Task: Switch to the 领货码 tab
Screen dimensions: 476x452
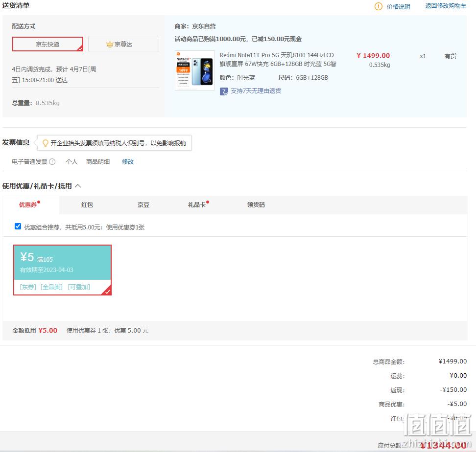Action: (256, 205)
